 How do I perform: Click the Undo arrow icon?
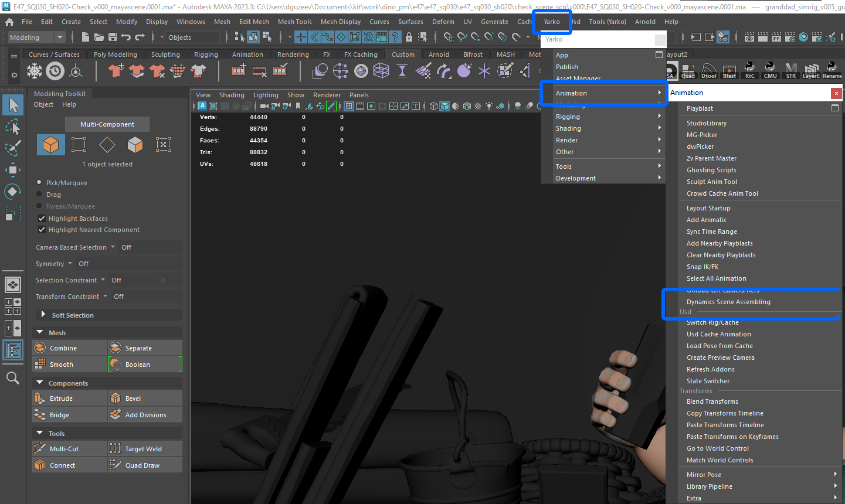[125, 37]
